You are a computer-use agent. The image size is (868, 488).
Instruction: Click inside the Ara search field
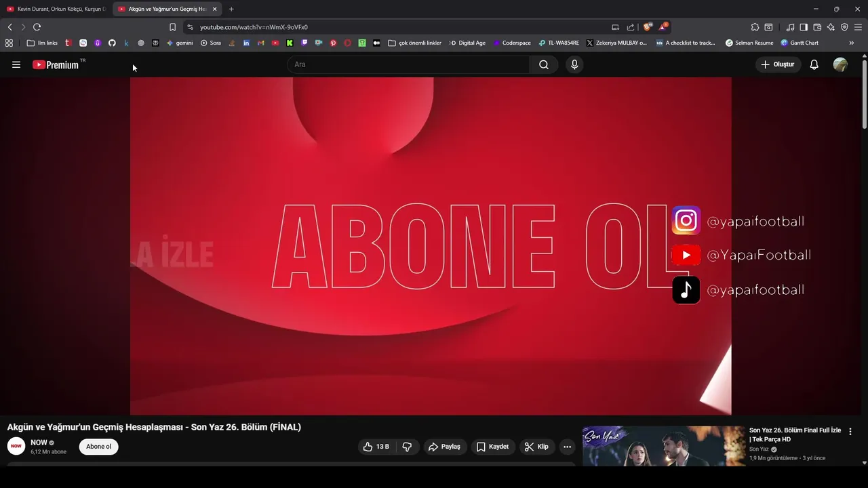pyautogui.click(x=409, y=64)
